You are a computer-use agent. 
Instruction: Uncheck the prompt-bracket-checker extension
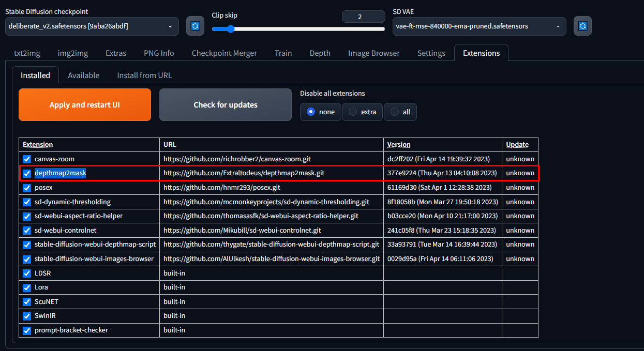point(27,330)
